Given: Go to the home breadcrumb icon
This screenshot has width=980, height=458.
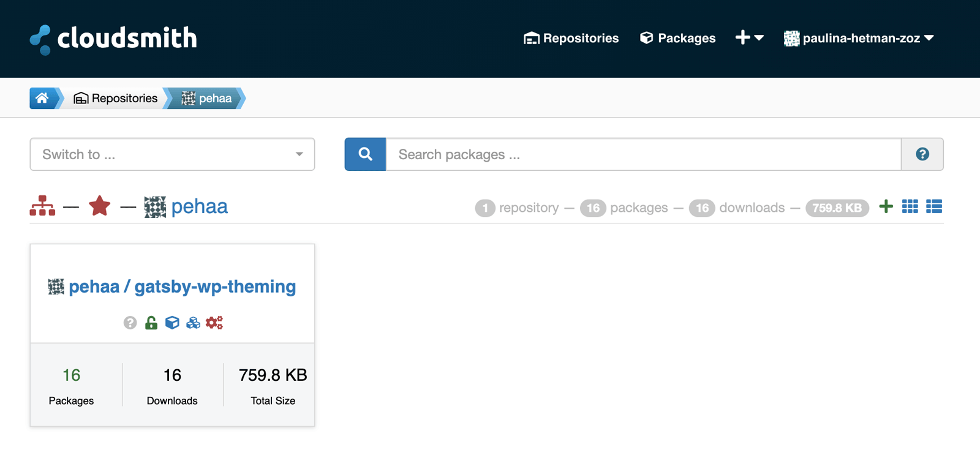Looking at the screenshot, I should [x=42, y=98].
